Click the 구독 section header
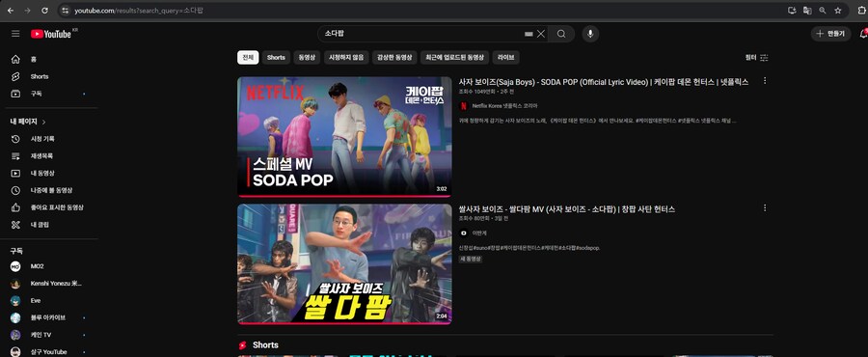This screenshot has width=868, height=357. tap(16, 251)
